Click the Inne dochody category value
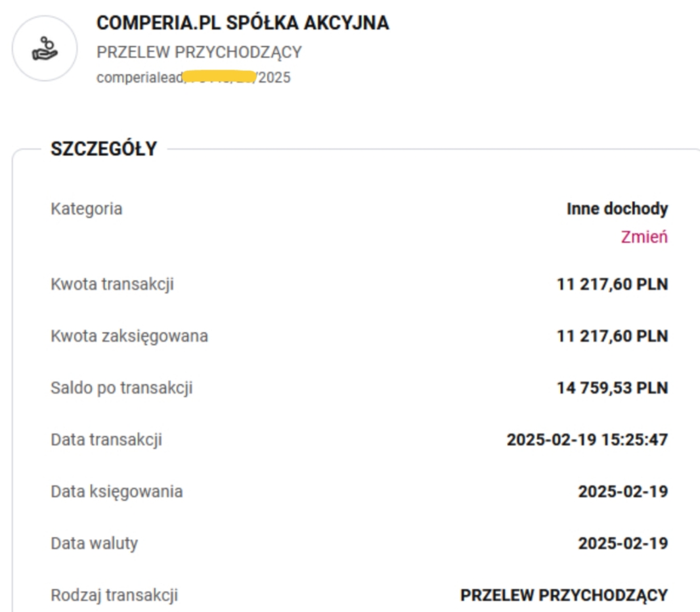Image resolution: width=700 pixels, height=612 pixels. pyautogui.click(x=617, y=209)
